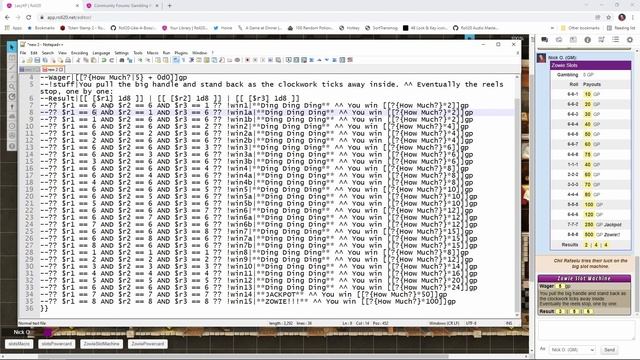The width and height of the screenshot is (640, 360).
Task: Click the ZowiePowercard macro button
Action: click(148, 344)
